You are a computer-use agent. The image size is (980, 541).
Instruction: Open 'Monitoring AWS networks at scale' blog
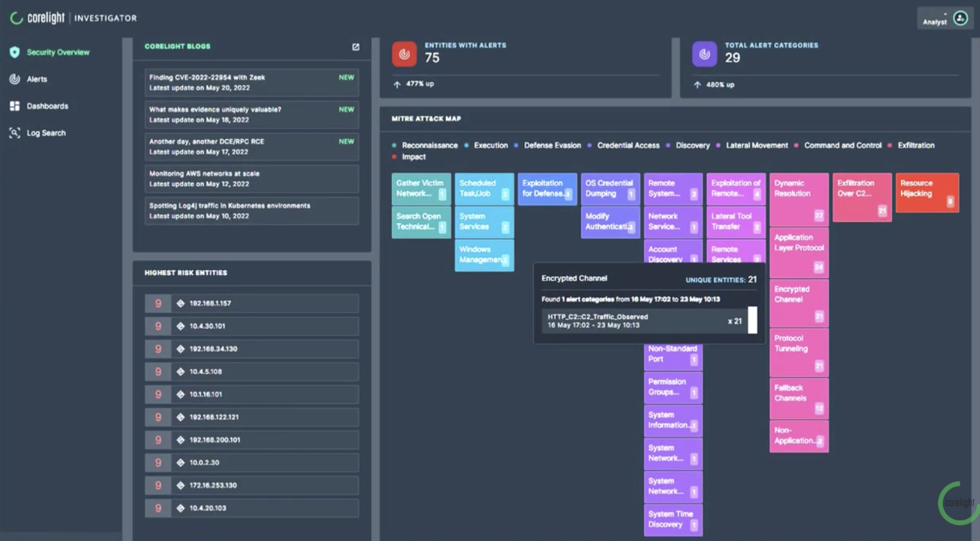click(252, 179)
